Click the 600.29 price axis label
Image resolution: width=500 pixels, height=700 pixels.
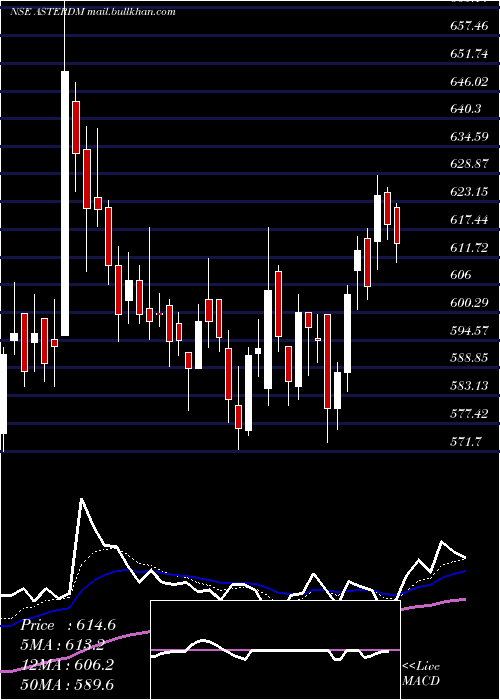[x=469, y=303]
